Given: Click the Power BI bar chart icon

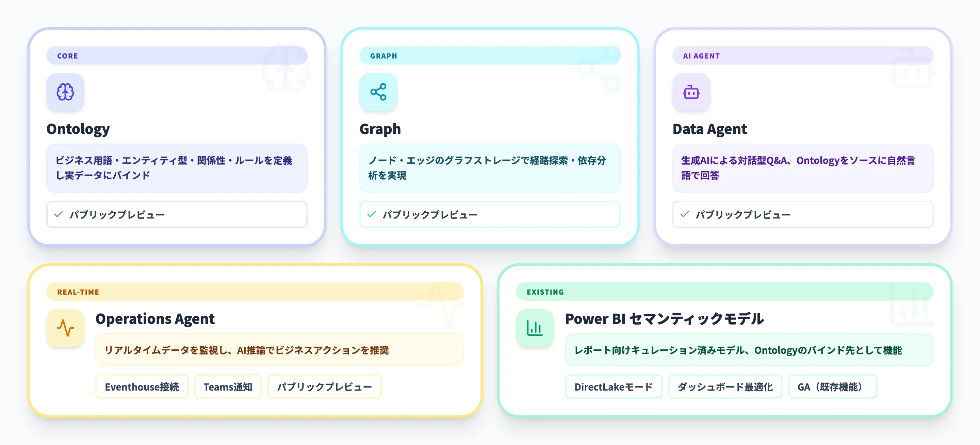Looking at the screenshot, I should tap(535, 328).
